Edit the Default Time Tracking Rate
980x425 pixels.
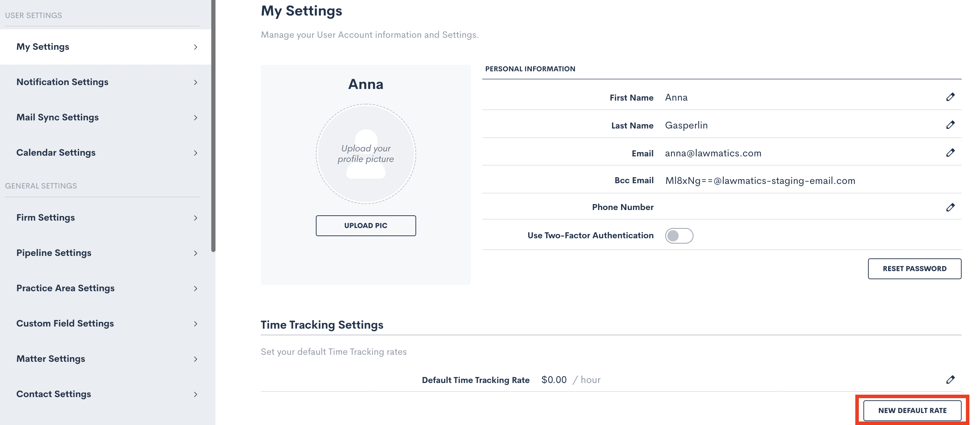pyautogui.click(x=950, y=380)
